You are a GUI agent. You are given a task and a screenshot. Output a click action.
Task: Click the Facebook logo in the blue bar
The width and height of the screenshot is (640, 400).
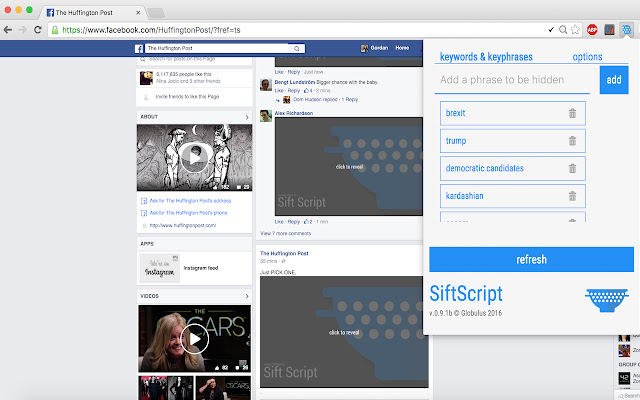[x=139, y=49]
